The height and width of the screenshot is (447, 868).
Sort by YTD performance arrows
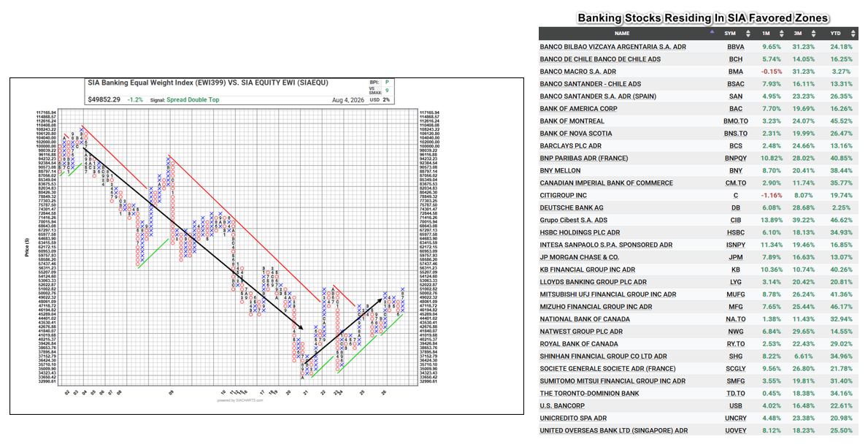[853, 34]
